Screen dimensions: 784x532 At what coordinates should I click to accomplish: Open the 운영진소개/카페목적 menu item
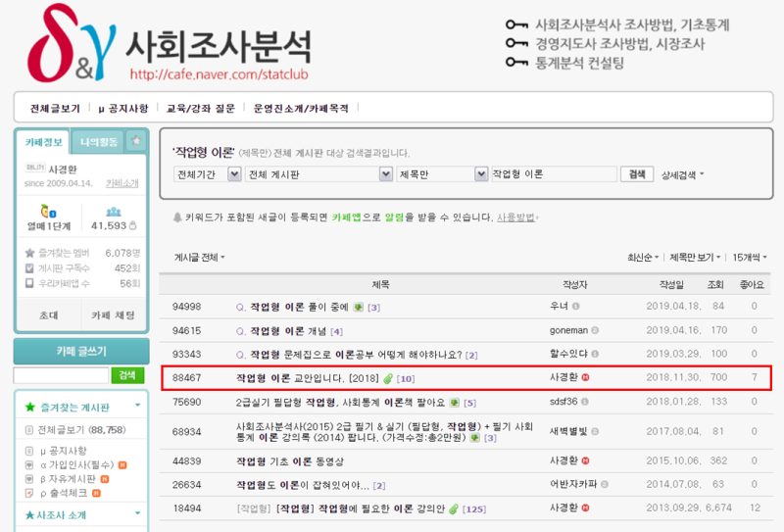click(x=301, y=109)
